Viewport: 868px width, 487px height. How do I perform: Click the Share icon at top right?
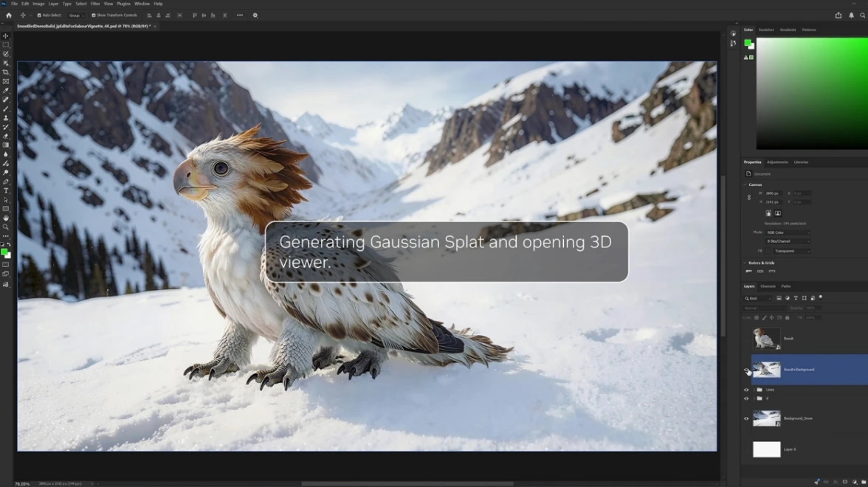pyautogui.click(x=838, y=15)
